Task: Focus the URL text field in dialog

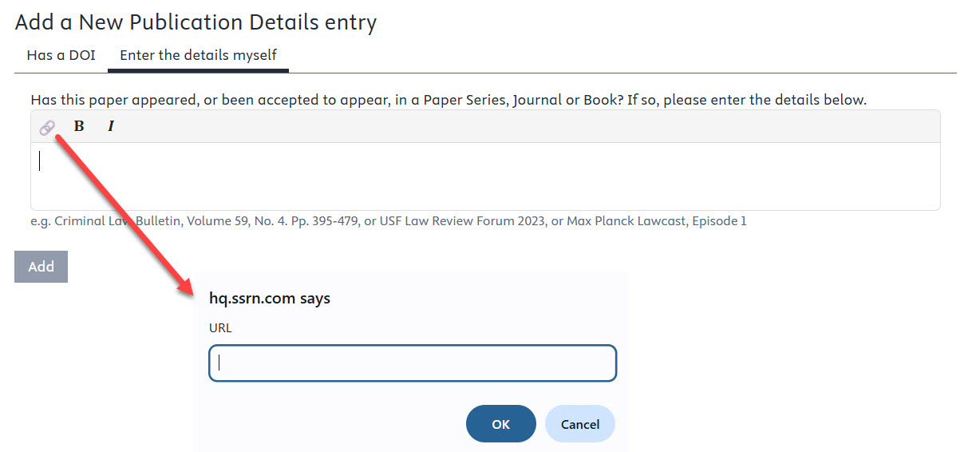Action: tap(413, 363)
